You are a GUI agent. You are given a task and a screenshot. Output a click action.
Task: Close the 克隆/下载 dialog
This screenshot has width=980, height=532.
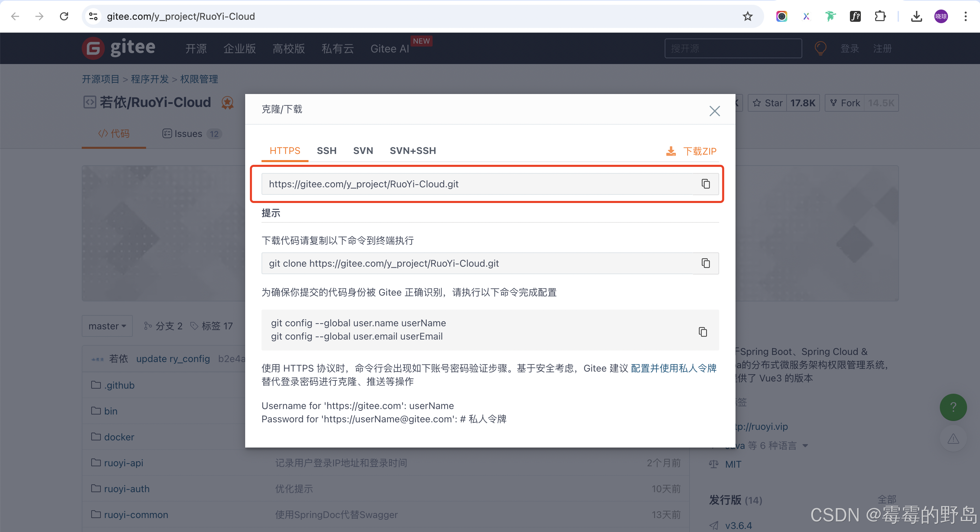tap(714, 111)
